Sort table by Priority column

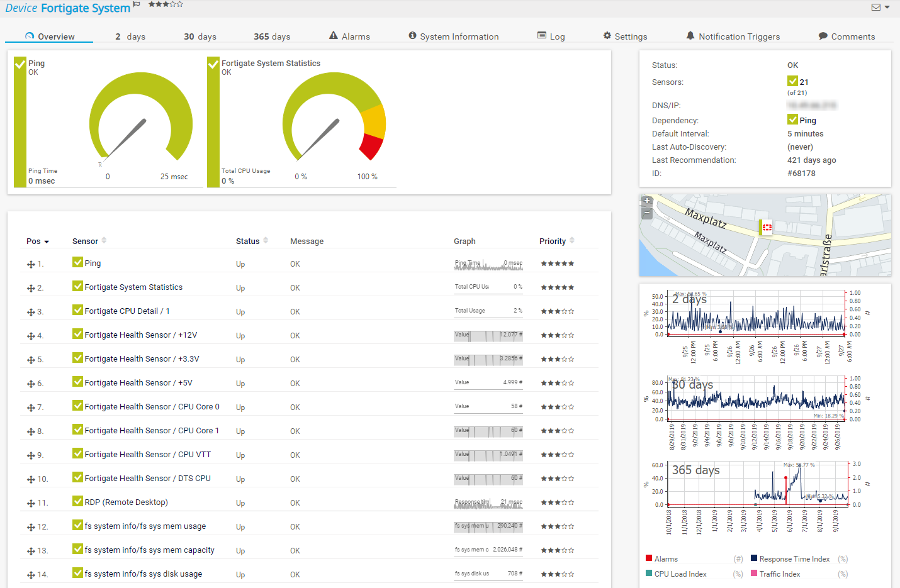(557, 241)
